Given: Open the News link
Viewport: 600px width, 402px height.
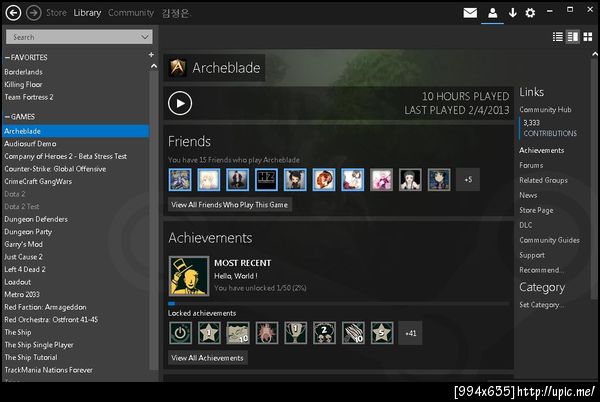Looking at the screenshot, I should [528, 195].
